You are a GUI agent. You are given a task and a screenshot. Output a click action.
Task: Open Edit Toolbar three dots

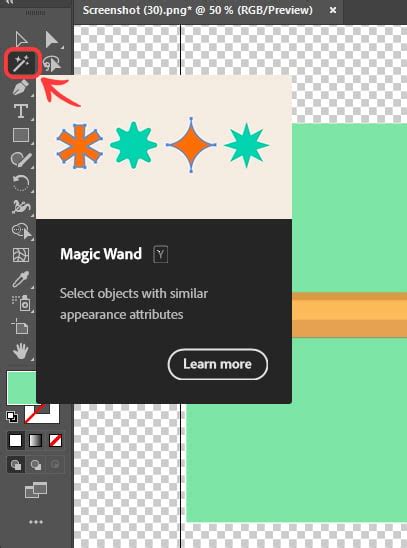tap(36, 522)
